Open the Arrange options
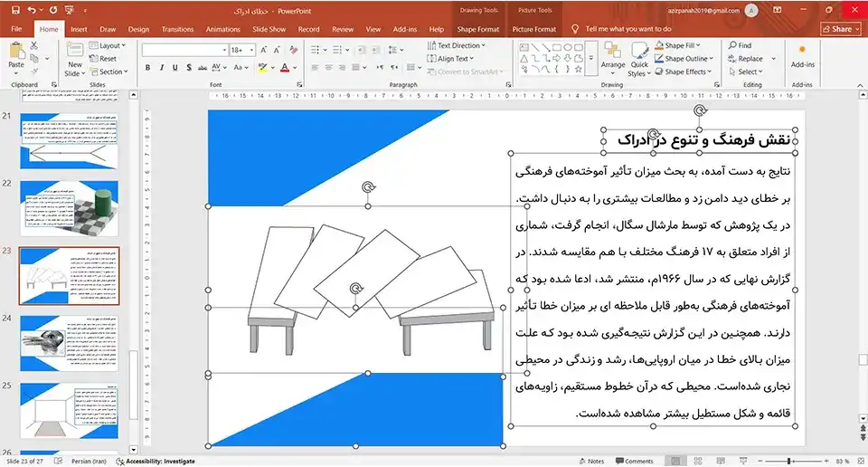868x467 pixels. 613,57
